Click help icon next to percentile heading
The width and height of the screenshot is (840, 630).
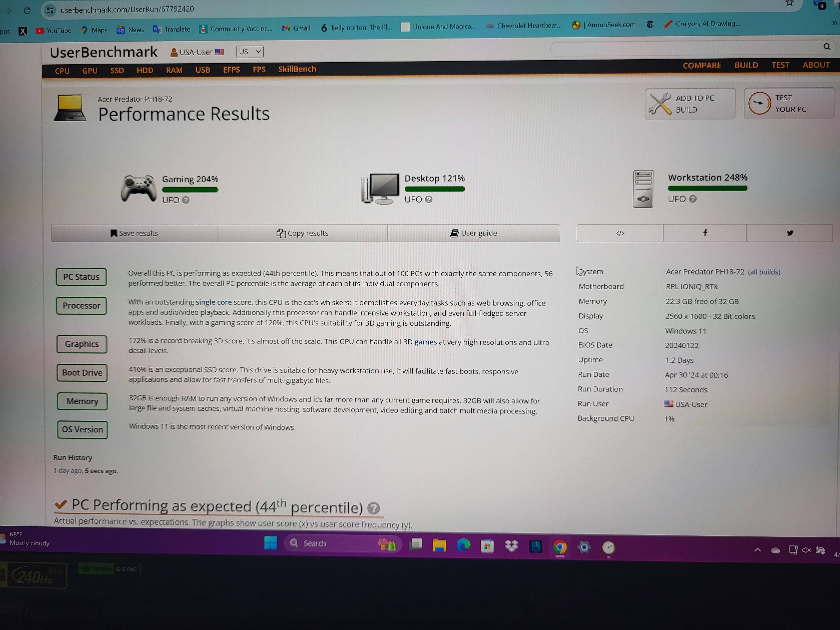(373, 508)
